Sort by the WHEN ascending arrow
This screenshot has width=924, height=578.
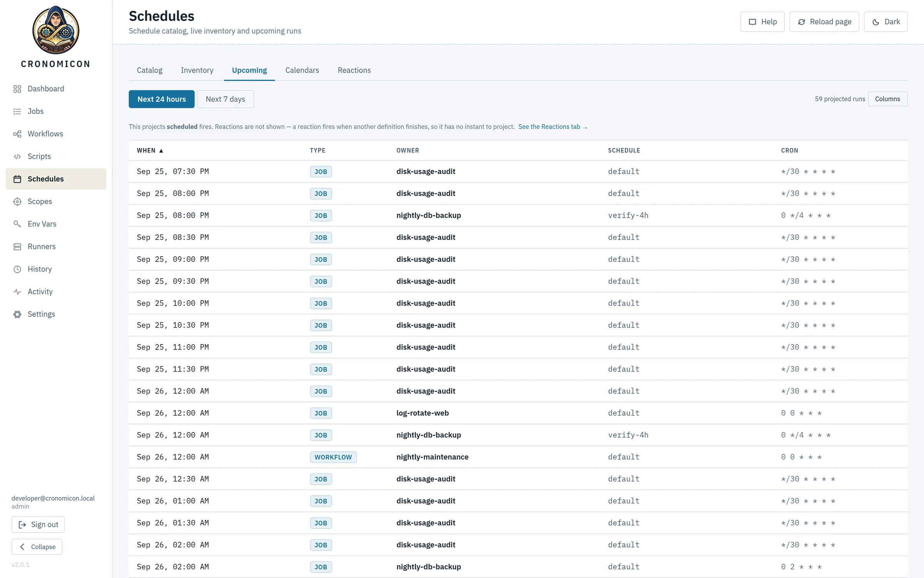(161, 151)
